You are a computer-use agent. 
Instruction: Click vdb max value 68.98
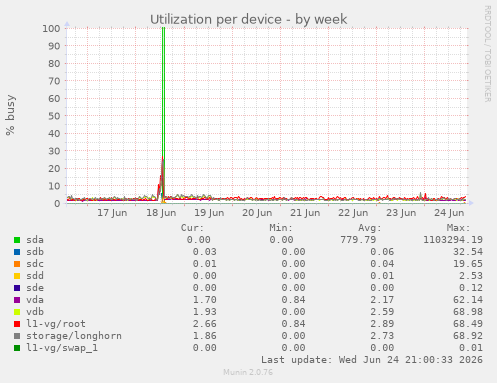point(468,312)
